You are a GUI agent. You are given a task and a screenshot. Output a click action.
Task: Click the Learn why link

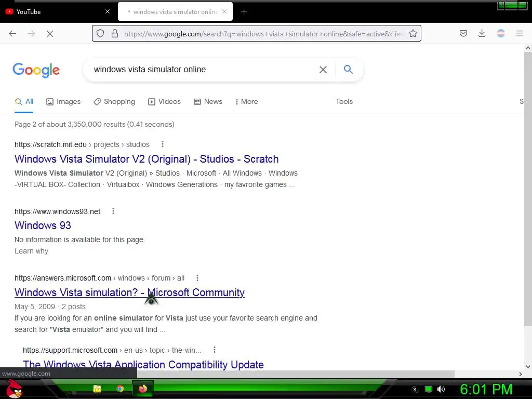click(31, 251)
